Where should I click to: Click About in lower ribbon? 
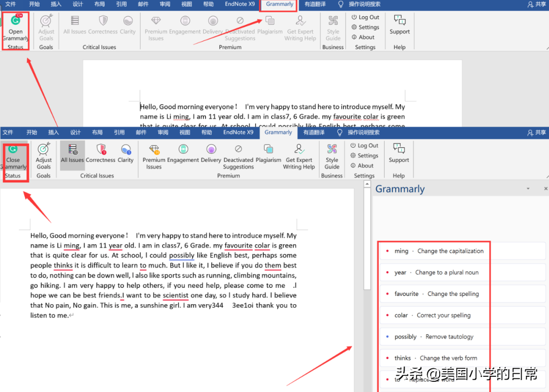362,166
